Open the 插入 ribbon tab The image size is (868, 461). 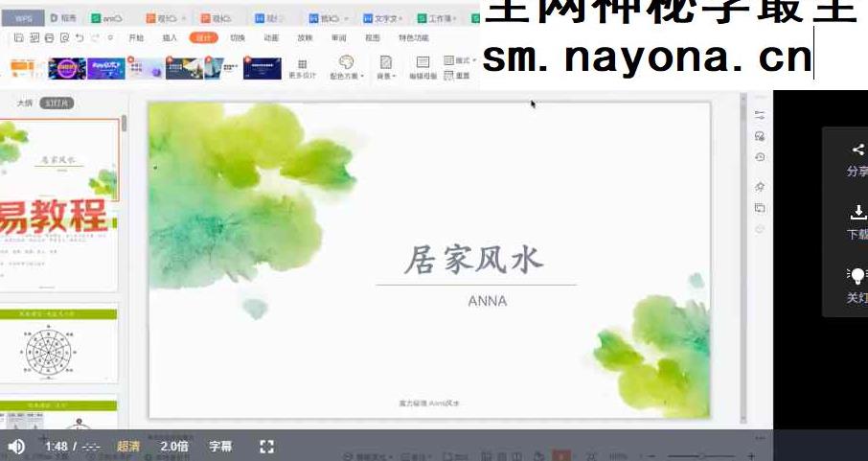point(170,37)
